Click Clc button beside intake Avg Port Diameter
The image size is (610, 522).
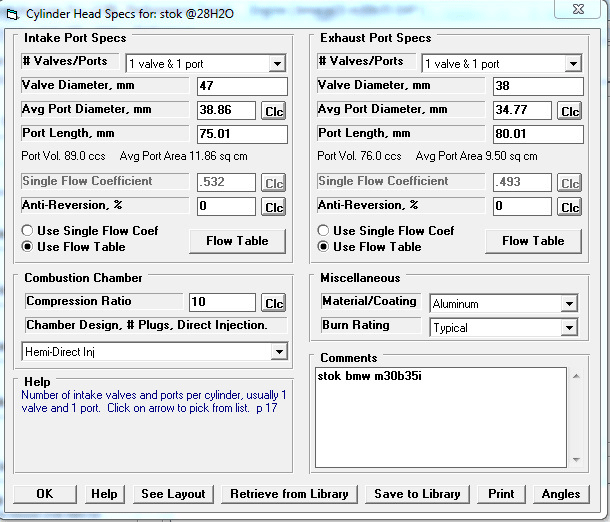pyautogui.click(x=273, y=111)
